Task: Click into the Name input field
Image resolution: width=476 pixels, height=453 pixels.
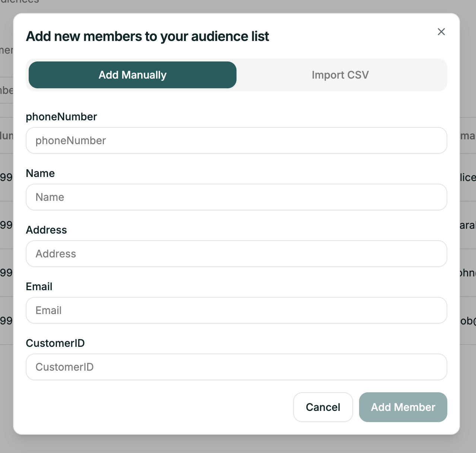Action: coord(236,197)
